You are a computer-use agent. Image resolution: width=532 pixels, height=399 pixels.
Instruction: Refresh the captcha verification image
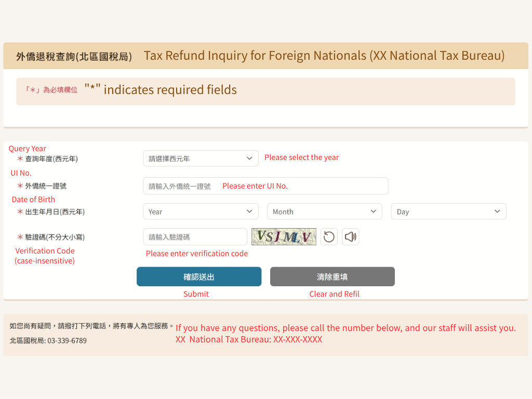(x=329, y=236)
